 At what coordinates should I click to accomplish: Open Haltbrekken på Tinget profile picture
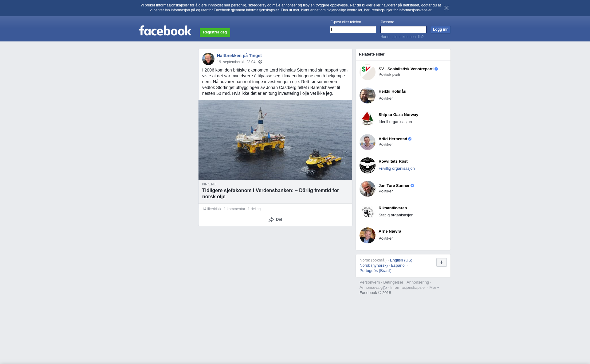tap(208, 59)
